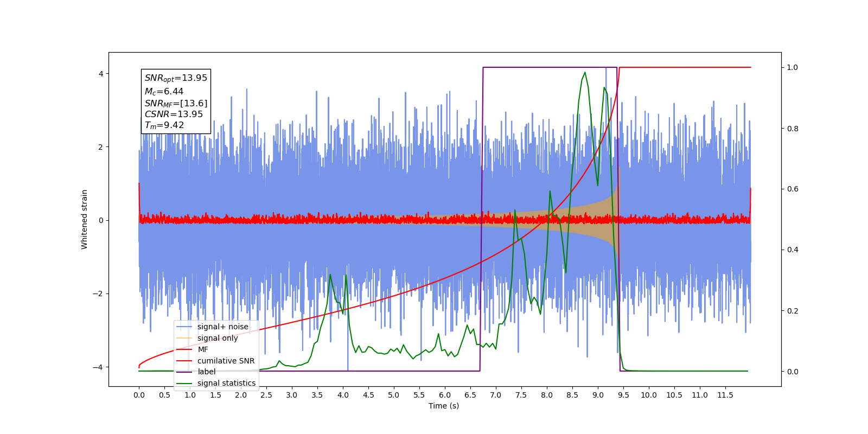This screenshot has width=868, height=434.
Task: Click the x-axis tick label 0.0
Action: click(x=139, y=395)
